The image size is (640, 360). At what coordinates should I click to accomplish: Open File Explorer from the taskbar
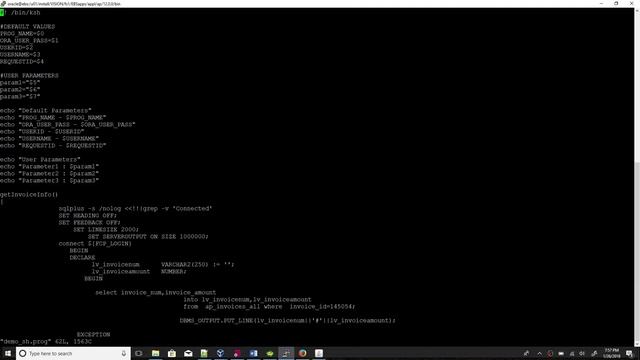[156, 353]
